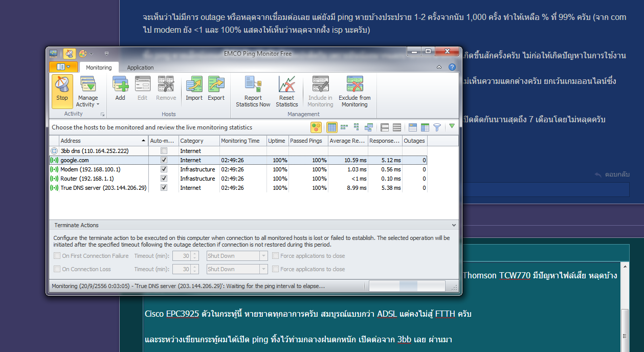Viewport: 644px width, 352px height.
Task: Open the Activity group dialog launcher
Action: click(103, 115)
